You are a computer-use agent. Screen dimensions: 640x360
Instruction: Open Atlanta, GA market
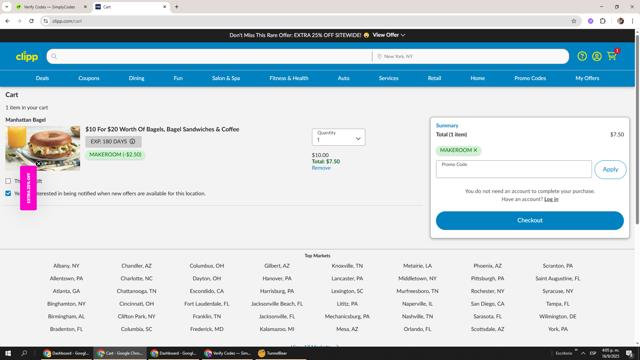click(x=66, y=291)
